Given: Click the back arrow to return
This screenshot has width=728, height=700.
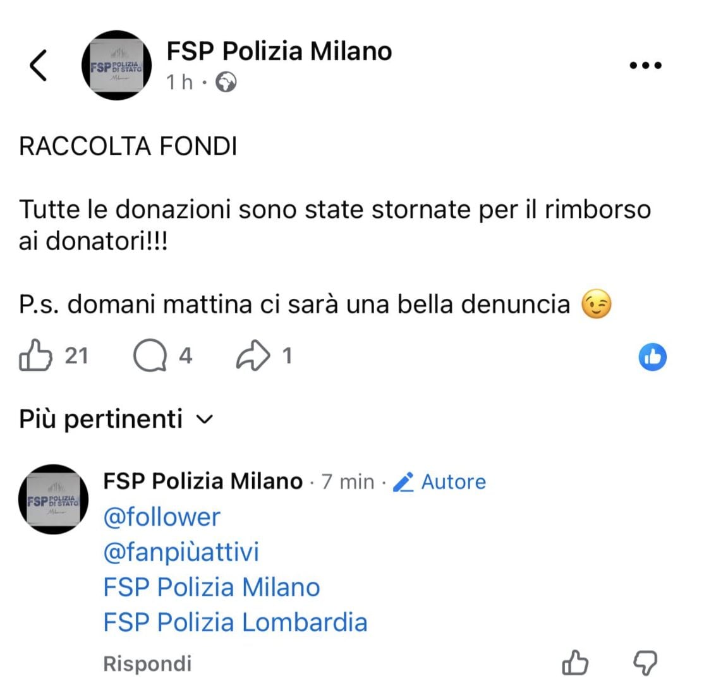Looking at the screenshot, I should click(38, 66).
